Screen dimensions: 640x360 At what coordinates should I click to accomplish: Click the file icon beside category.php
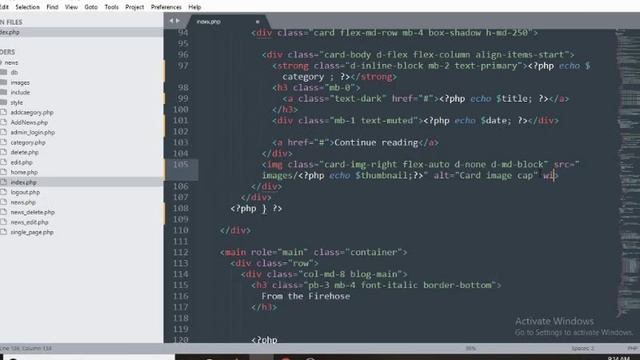pos(4,142)
